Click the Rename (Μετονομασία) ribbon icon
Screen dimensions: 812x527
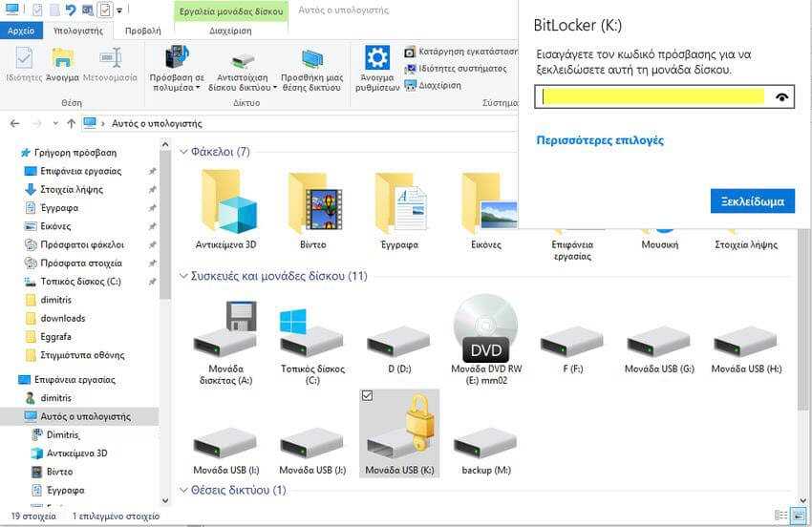click(110, 57)
